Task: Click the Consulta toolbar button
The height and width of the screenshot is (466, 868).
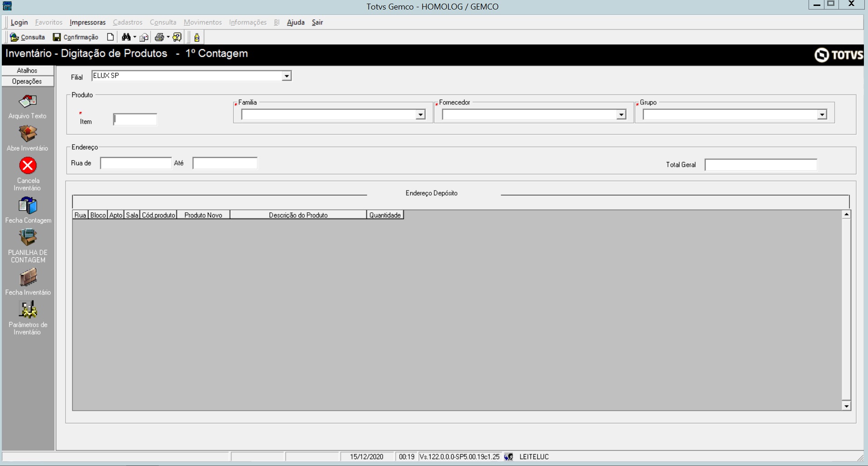Action: coord(28,37)
